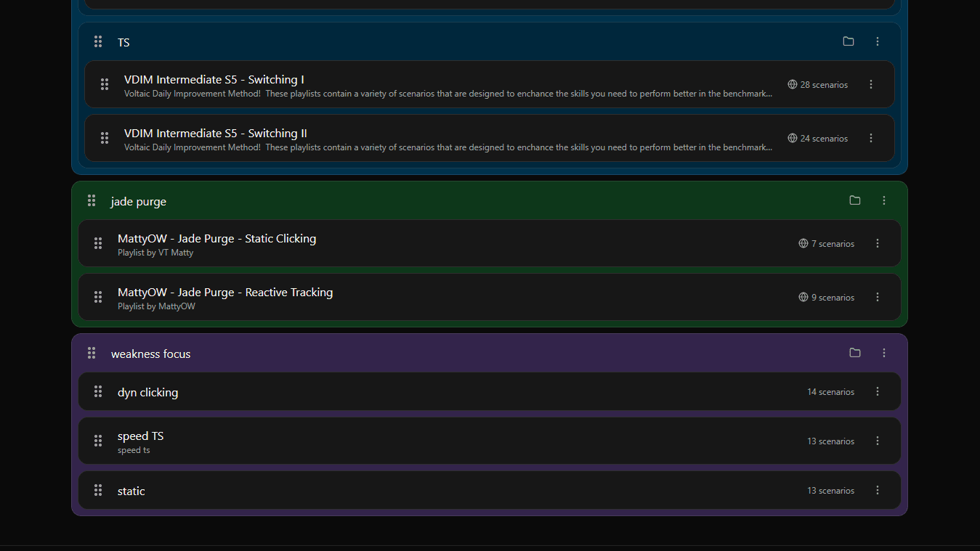
Task: Click the 28 scenarios count
Action: [824, 85]
